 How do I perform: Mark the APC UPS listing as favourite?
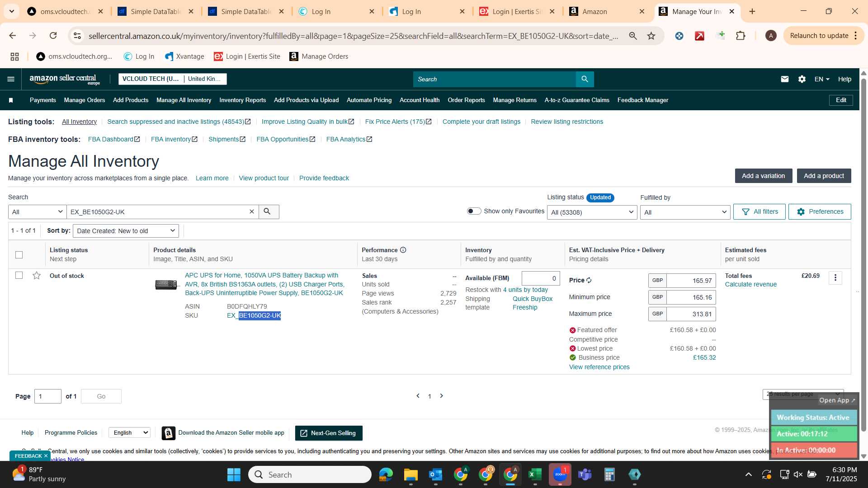pyautogui.click(x=37, y=276)
